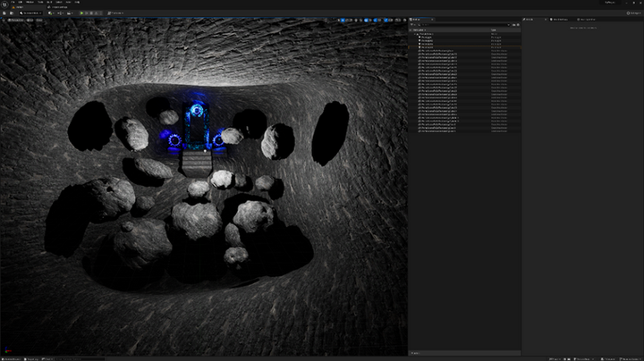This screenshot has width=644, height=361.
Task: Click the Stop simulation button
Action: click(x=91, y=13)
